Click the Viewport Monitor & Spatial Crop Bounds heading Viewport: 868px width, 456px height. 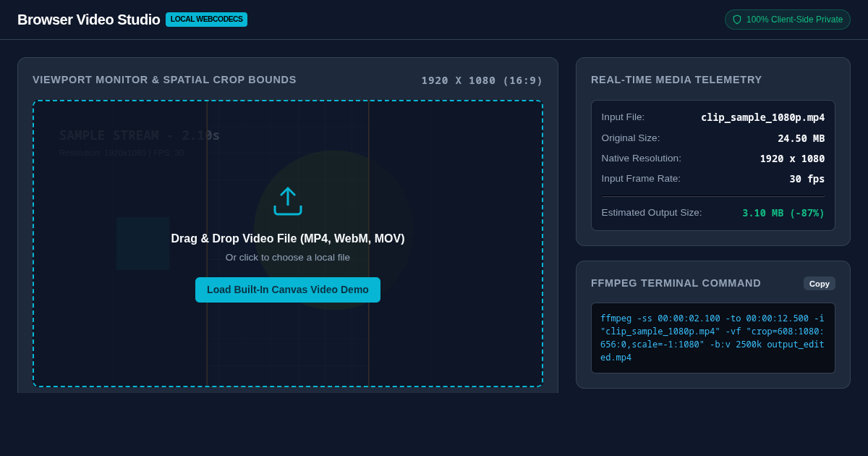tap(165, 80)
